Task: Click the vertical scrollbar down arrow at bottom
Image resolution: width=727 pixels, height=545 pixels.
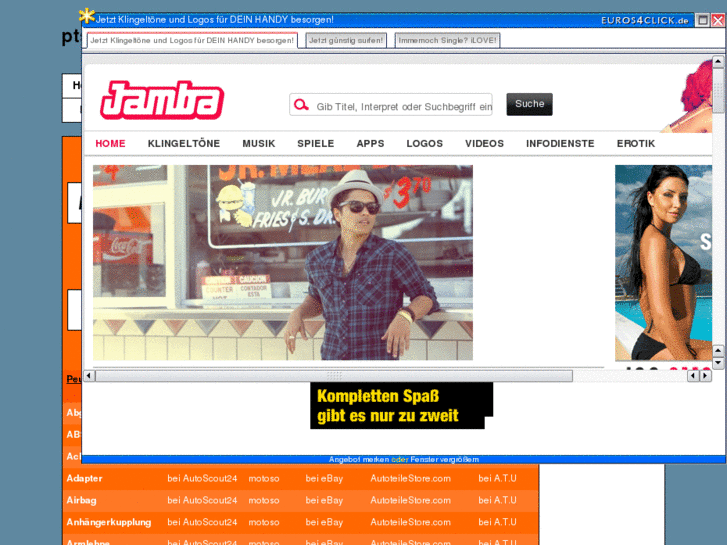Action: [718, 362]
